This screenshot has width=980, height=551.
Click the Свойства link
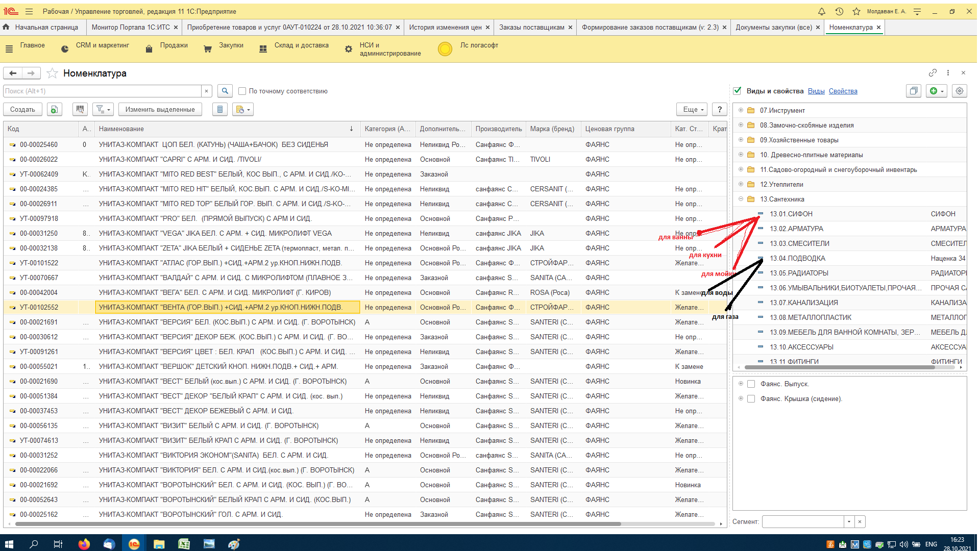(x=843, y=91)
